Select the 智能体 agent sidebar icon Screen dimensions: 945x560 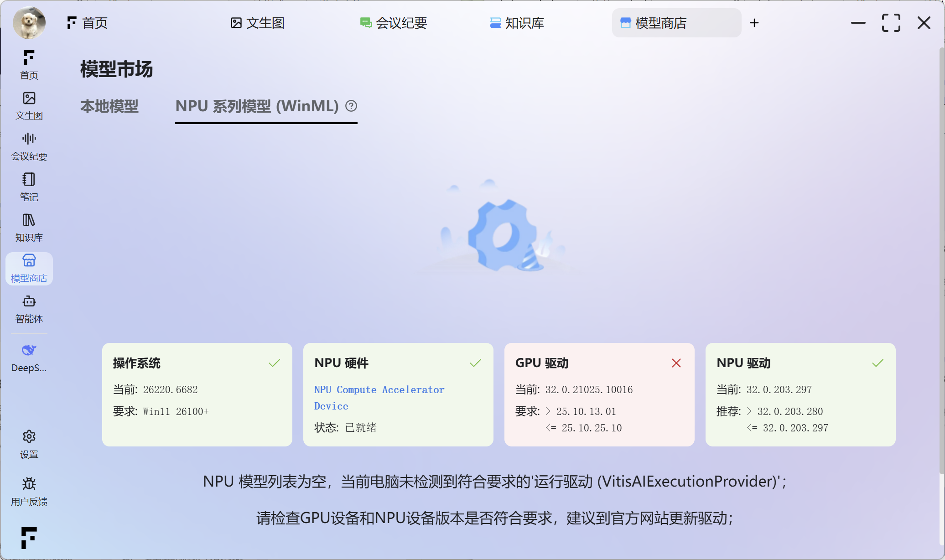pyautogui.click(x=29, y=309)
